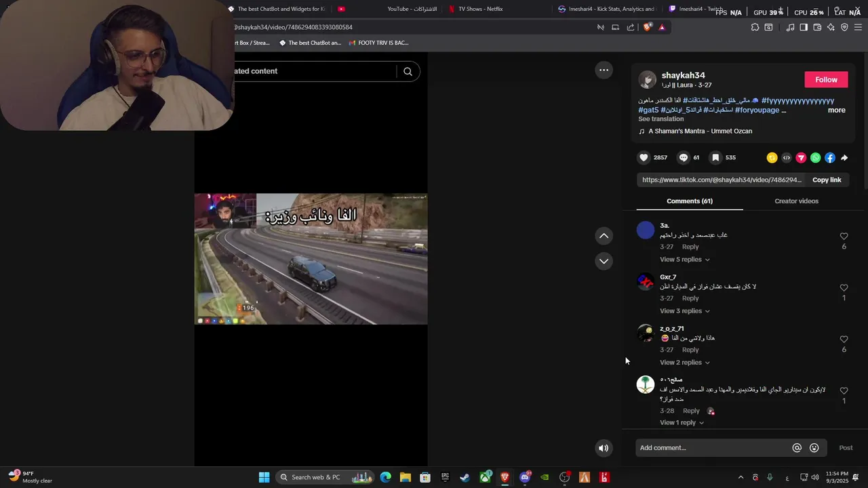The height and width of the screenshot is (488, 868).
Task: Go to previous video with up arrow
Action: click(604, 236)
